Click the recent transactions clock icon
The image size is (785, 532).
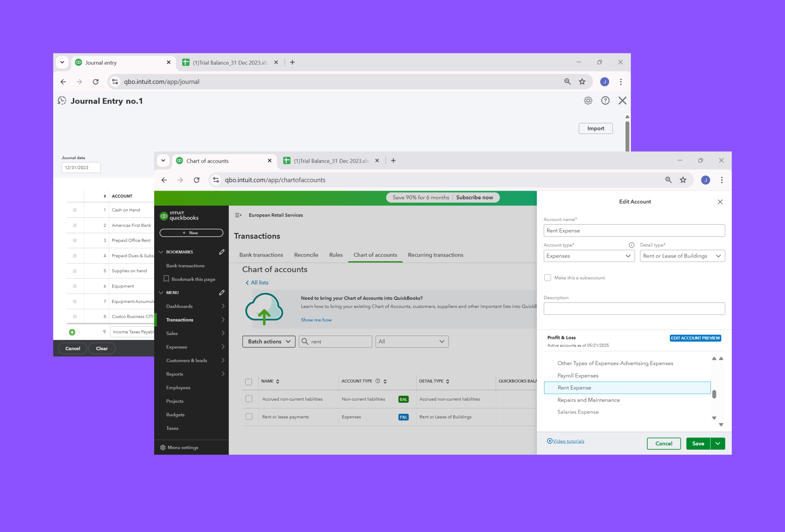62,101
